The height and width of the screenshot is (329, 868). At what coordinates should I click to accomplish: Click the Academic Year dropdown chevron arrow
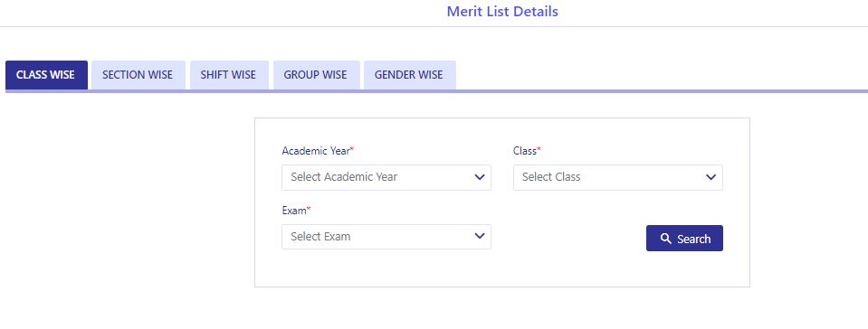tap(480, 177)
